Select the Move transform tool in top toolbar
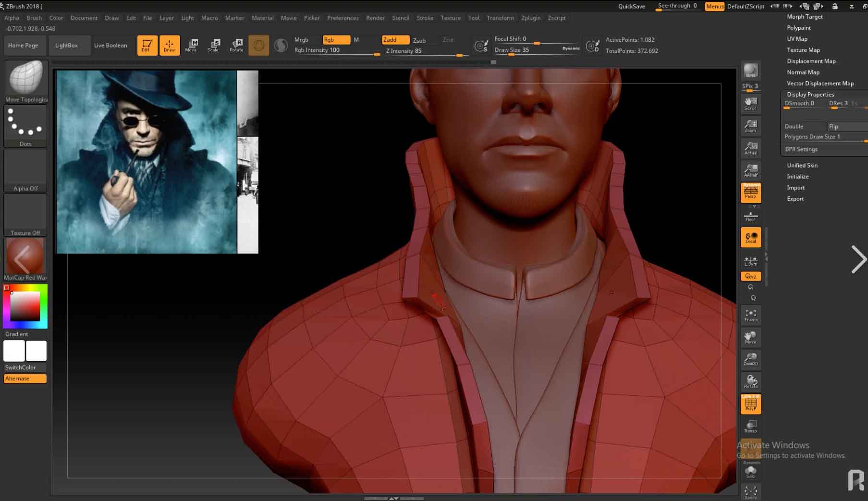The image size is (868, 501). (x=191, y=45)
